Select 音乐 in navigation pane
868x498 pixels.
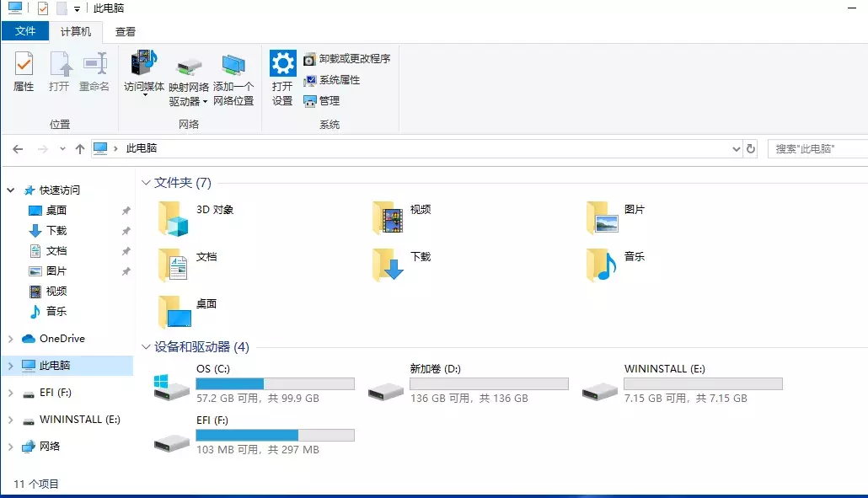click(x=47, y=312)
